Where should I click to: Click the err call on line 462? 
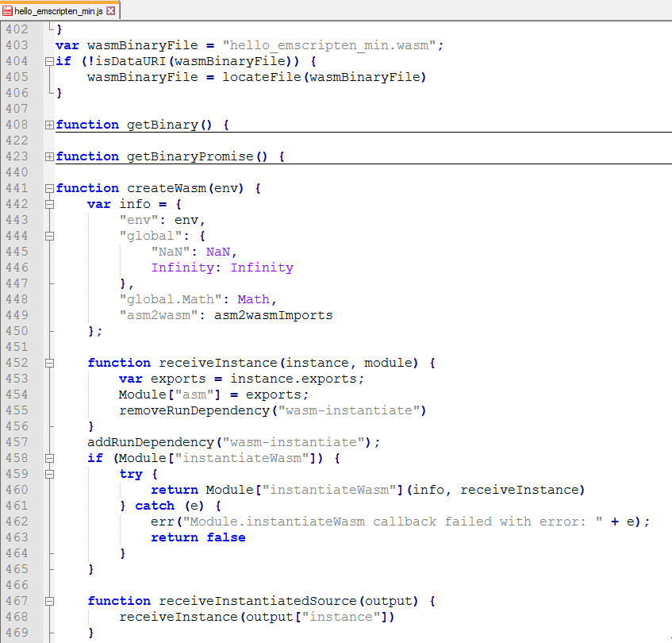click(163, 522)
